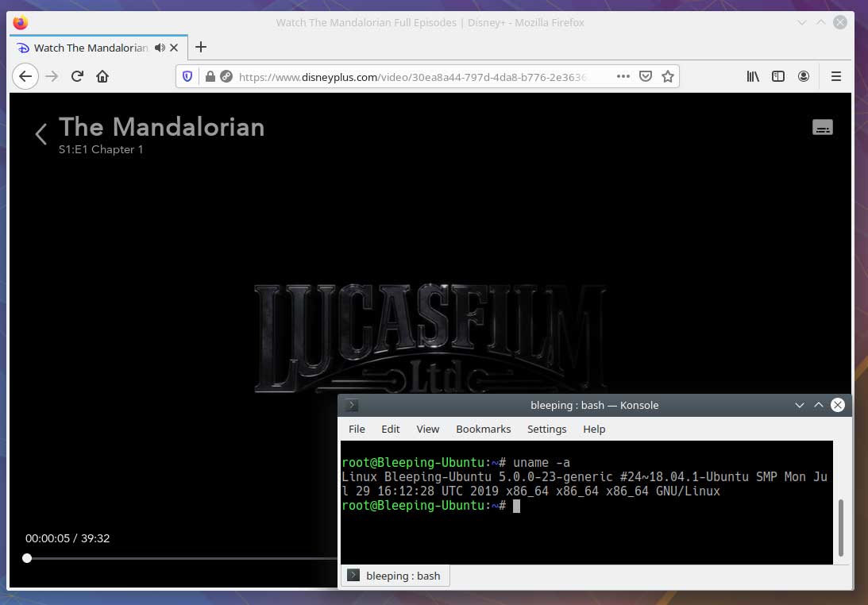Reload the Disney+ page

(x=78, y=76)
